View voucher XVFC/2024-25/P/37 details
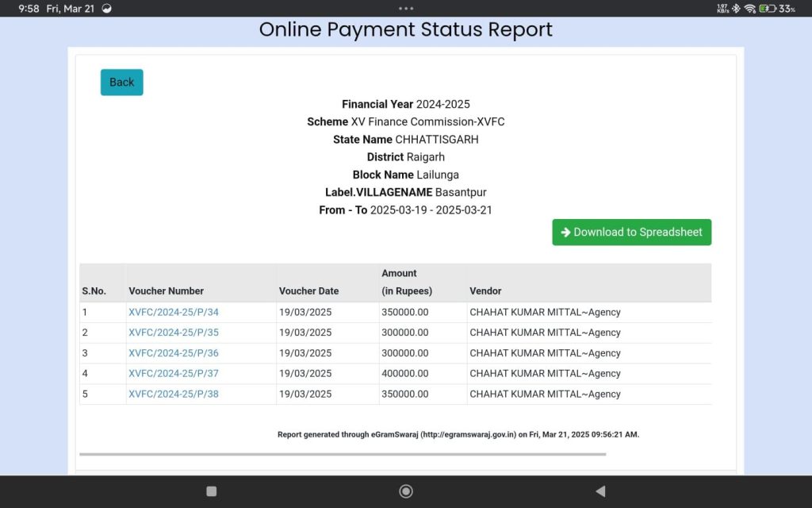The image size is (812, 508). click(174, 374)
